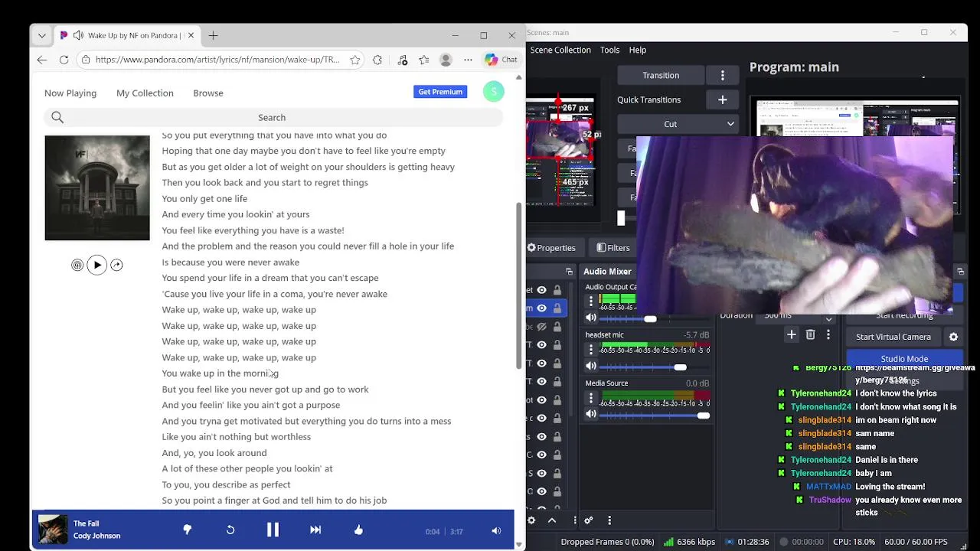Click station icon left of play button
980x551 pixels.
click(77, 265)
